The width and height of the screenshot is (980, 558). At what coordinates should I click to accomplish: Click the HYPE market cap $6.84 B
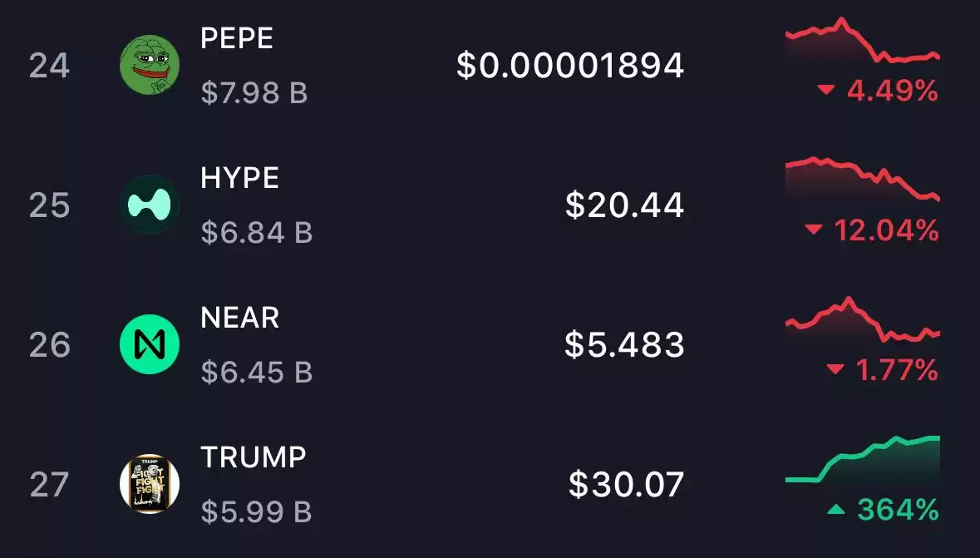[x=256, y=233]
